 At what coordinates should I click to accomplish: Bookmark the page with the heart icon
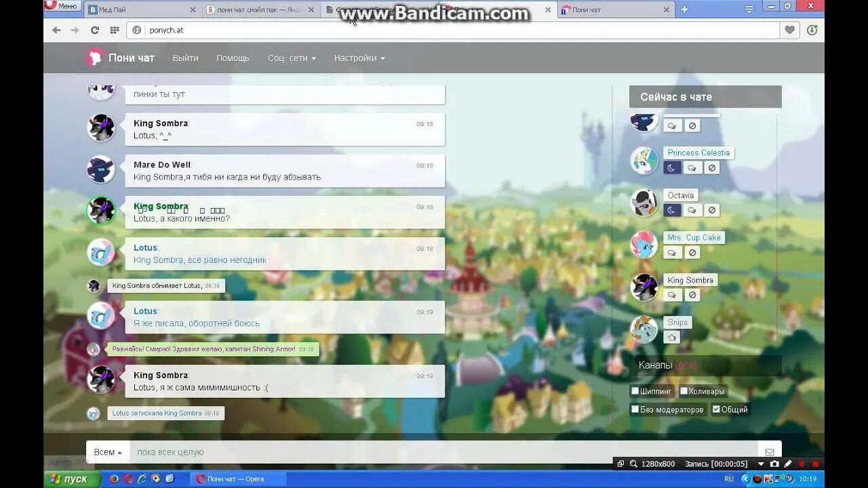tap(789, 30)
